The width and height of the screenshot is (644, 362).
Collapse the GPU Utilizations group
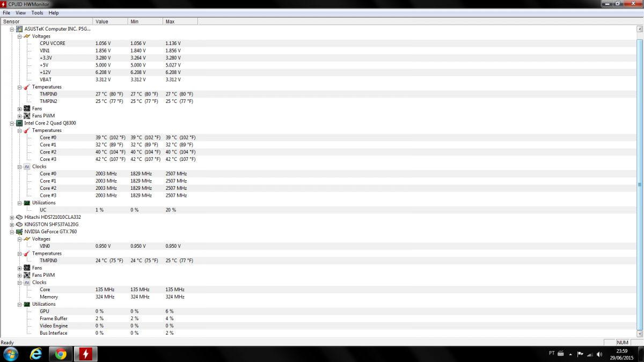19,304
